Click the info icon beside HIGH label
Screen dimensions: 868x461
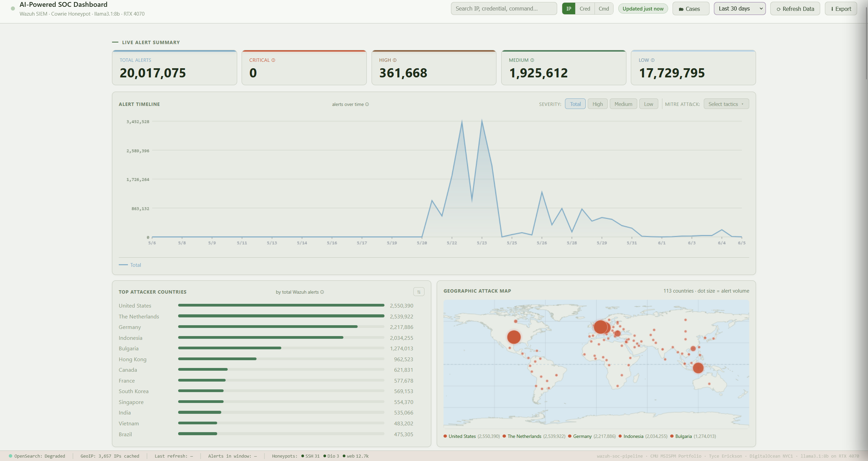pos(395,60)
